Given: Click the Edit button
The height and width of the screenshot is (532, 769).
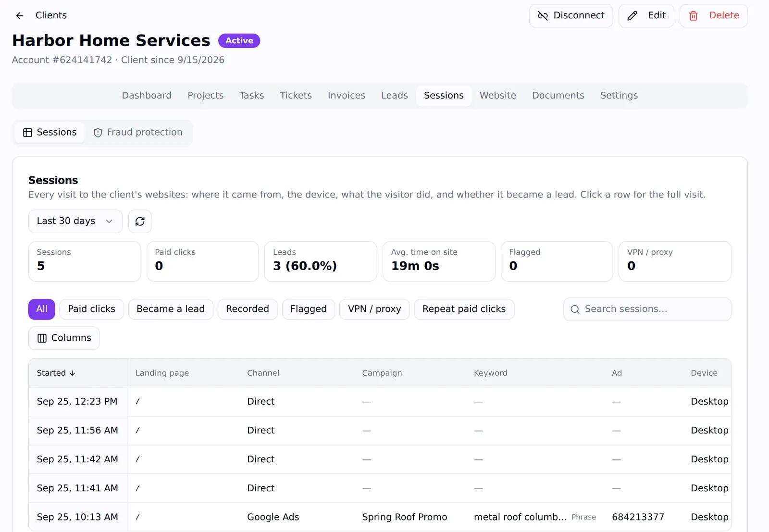Looking at the screenshot, I should coord(646,16).
